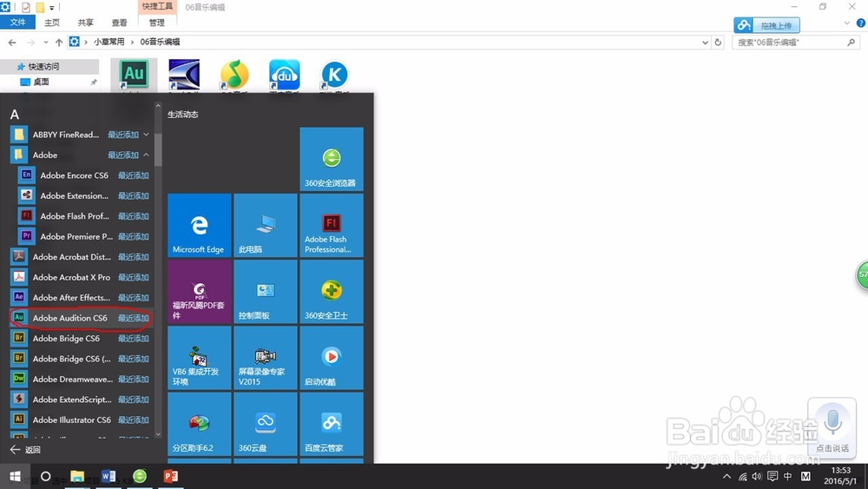Open the Baidu music shortcut in the folder
Image resolution: width=868 pixels, height=489 pixels.
285,75
